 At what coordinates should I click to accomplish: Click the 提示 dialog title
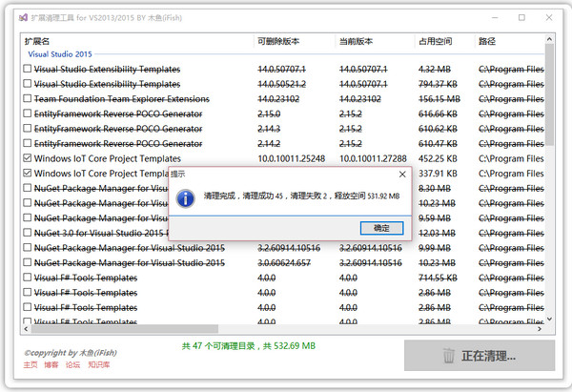178,175
